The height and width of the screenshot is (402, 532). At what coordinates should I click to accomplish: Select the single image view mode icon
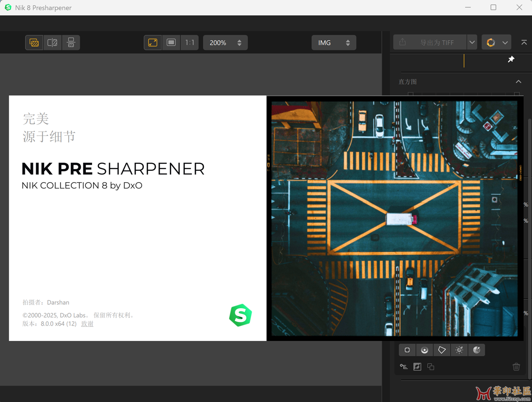34,43
